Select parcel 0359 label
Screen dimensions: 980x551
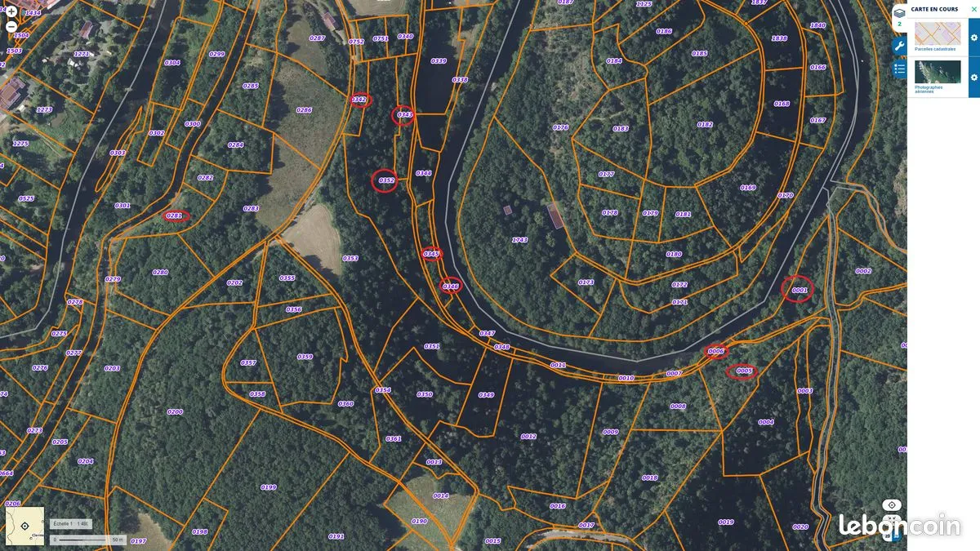point(305,357)
